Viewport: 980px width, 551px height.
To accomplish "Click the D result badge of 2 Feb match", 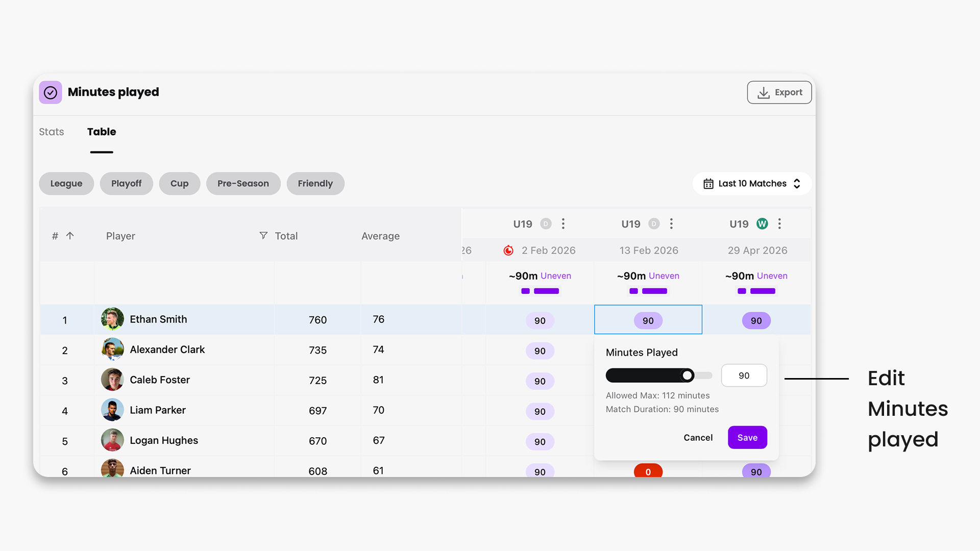I will coord(546,224).
